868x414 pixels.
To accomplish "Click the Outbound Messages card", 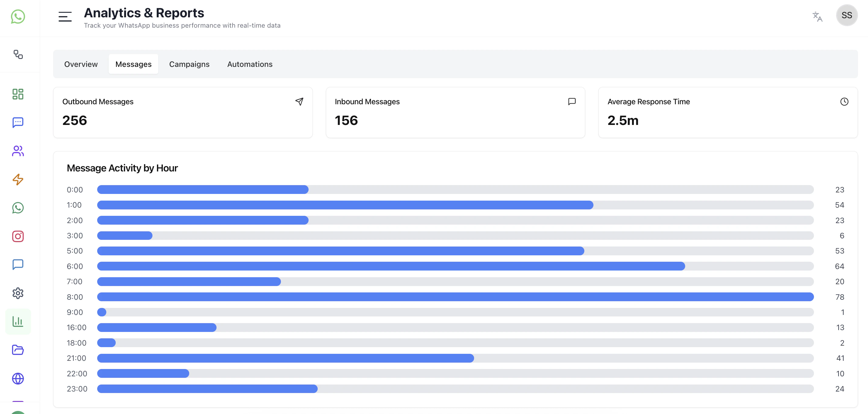I will 183,112.
